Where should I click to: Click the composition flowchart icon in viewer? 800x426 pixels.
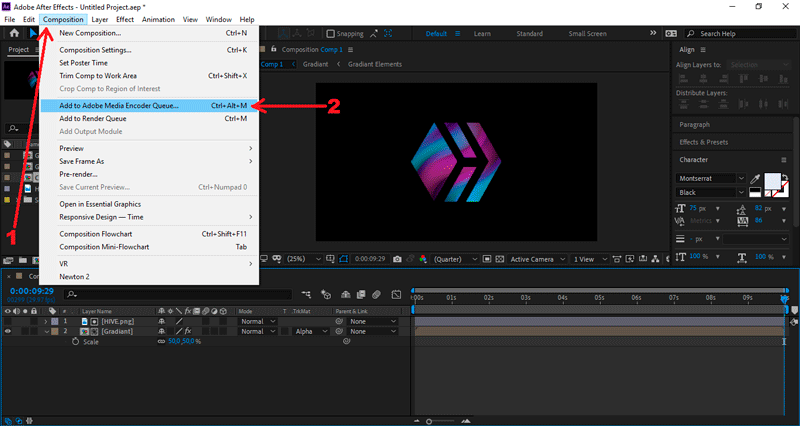[x=655, y=259]
